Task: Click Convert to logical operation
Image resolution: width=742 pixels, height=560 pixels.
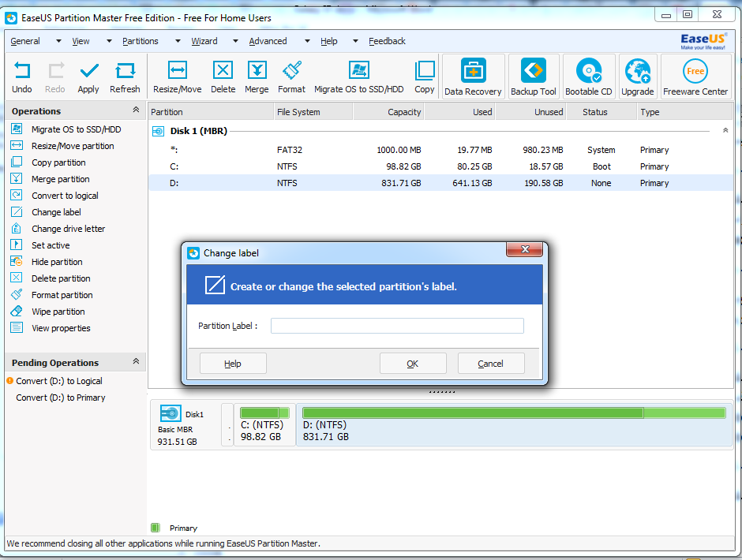Action: click(65, 196)
